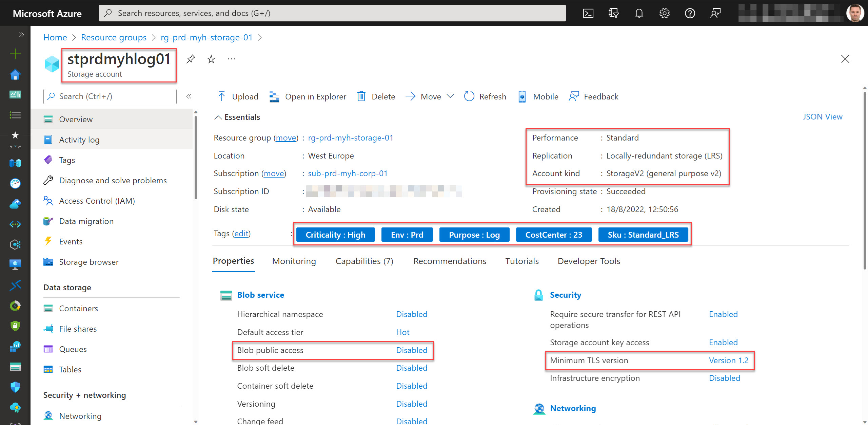This screenshot has width=868, height=425.
Task: Select the Feedback smiley icon
Action: (x=593, y=96)
